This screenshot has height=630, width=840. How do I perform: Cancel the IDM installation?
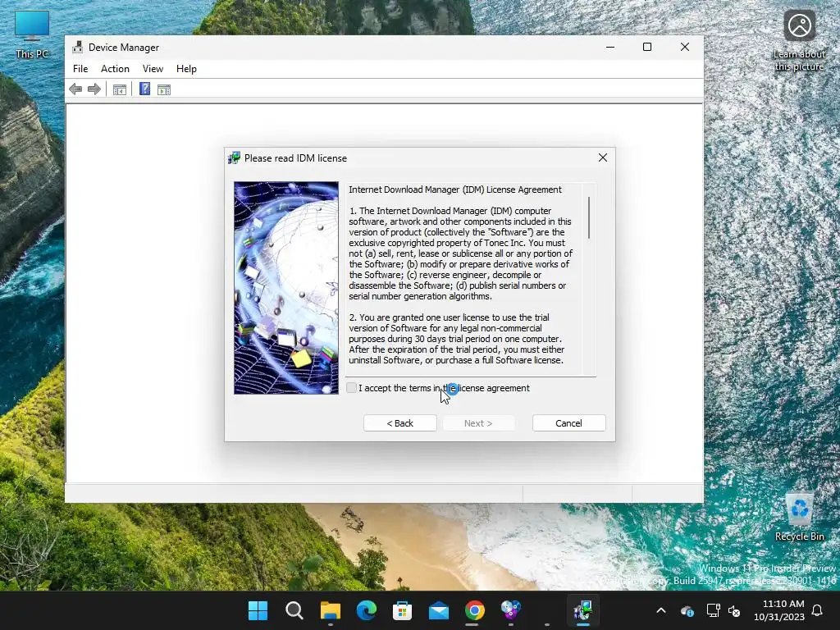tap(568, 423)
